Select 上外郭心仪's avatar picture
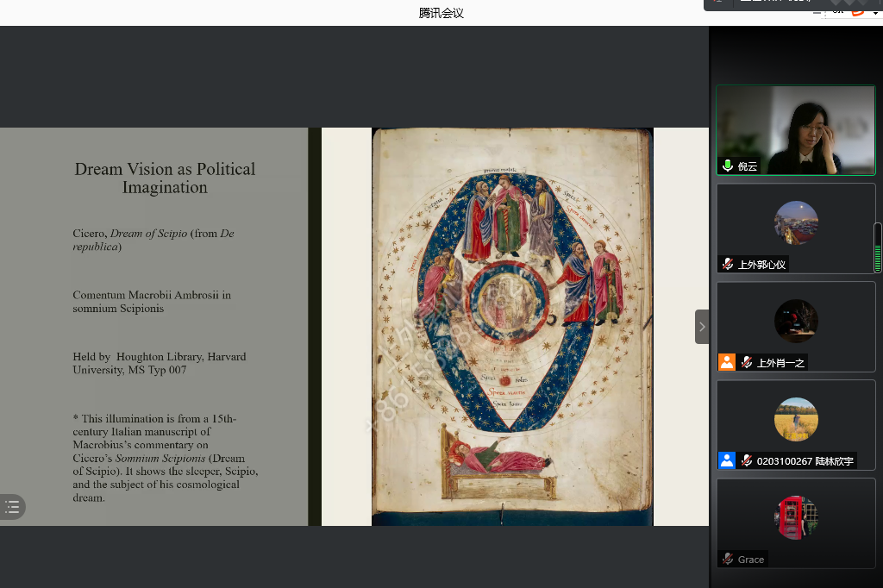 795,222
